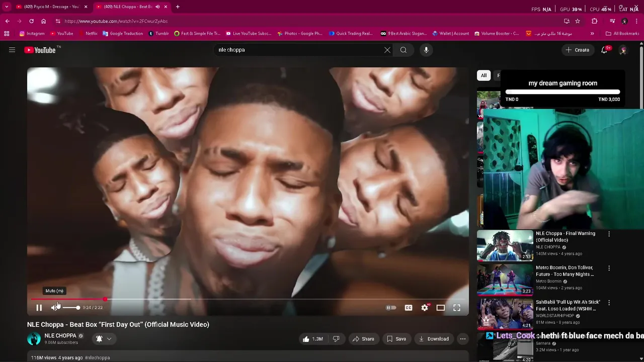The width and height of the screenshot is (644, 362).
Task: Open Tumblr bookmark
Action: coord(158,34)
